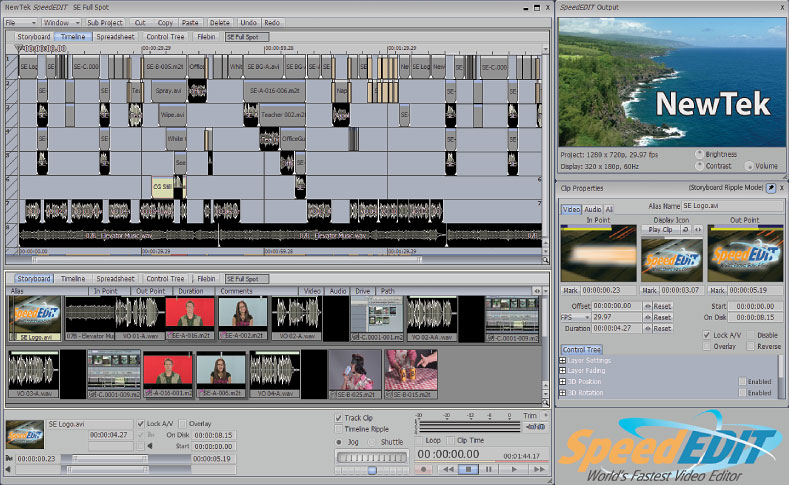Select the All tab in Clip Properties
This screenshot has width=789, height=485.
pos(608,209)
